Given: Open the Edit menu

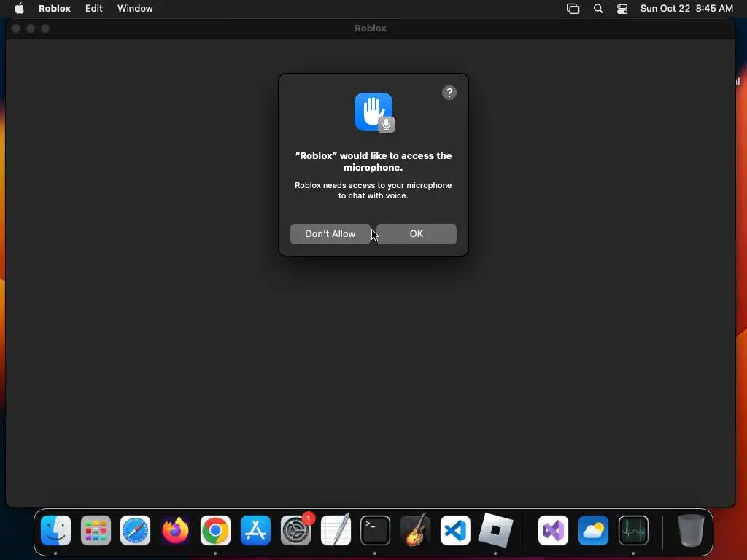Looking at the screenshot, I should pos(94,9).
